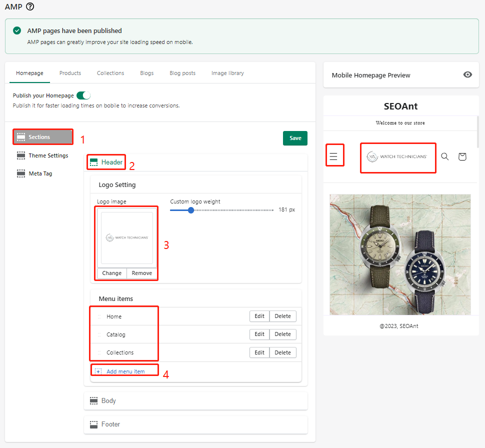Collapse the Header section
This screenshot has height=448, width=485.
tap(195, 162)
